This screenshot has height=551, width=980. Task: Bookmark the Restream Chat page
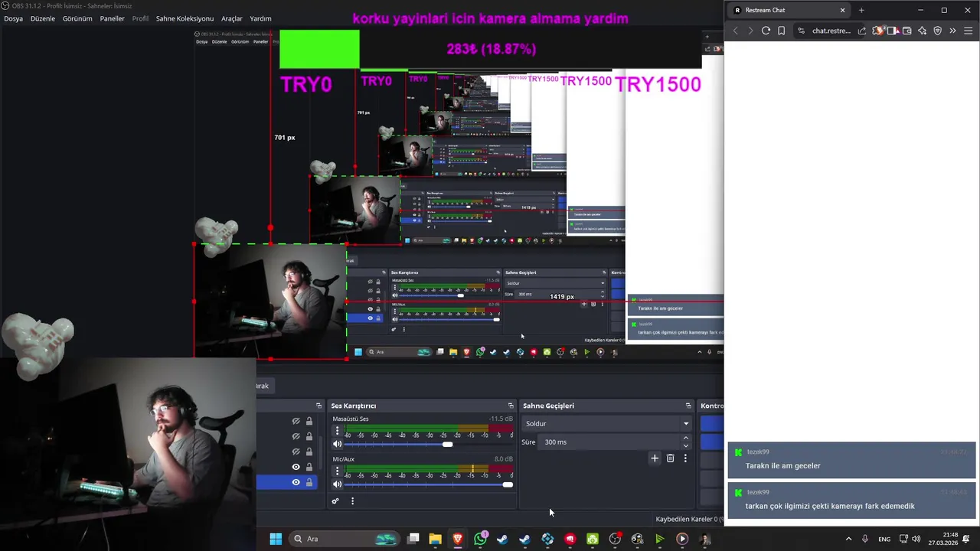click(781, 31)
